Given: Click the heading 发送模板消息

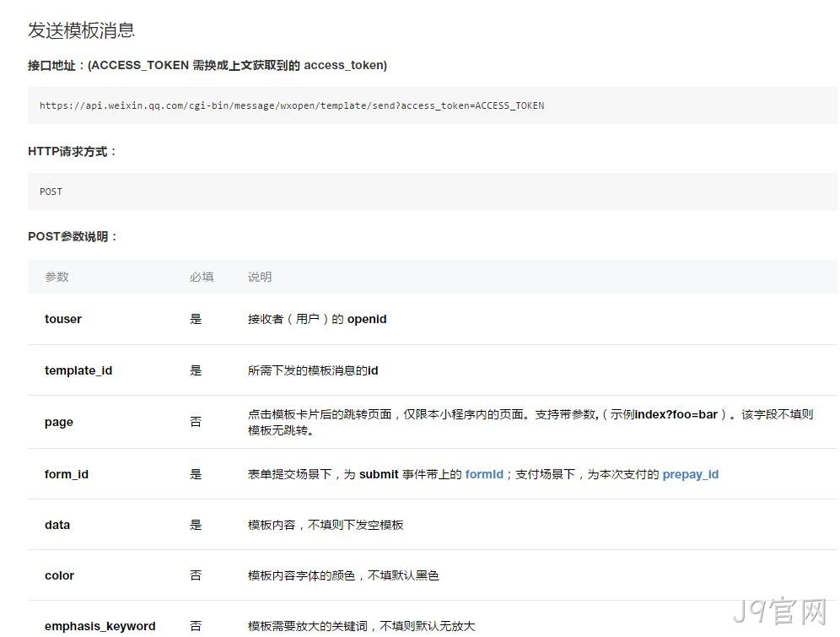Looking at the screenshot, I should (x=82, y=30).
